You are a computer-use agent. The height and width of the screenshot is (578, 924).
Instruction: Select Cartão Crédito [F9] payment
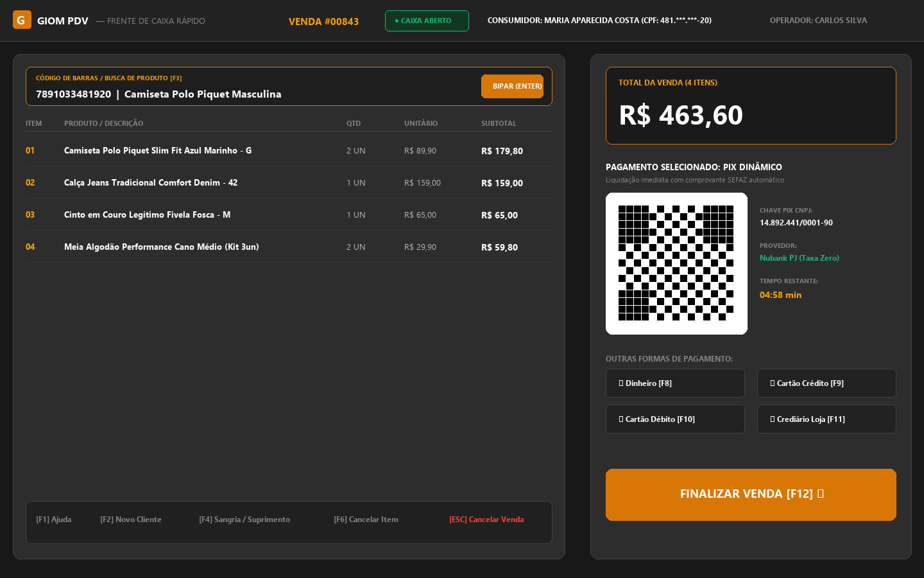tap(826, 383)
